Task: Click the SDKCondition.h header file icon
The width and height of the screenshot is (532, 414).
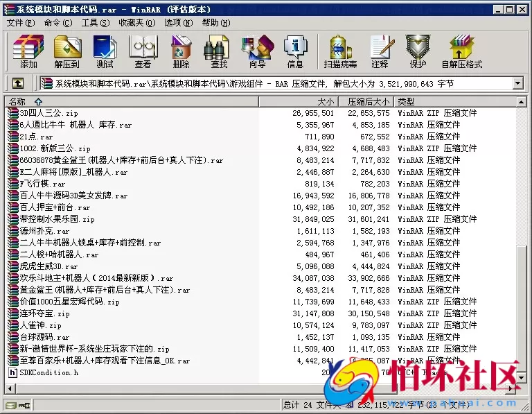Action: (12, 372)
